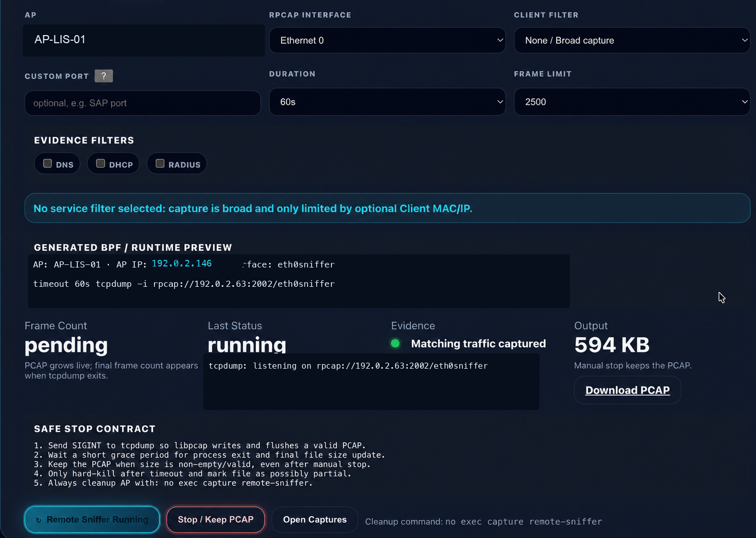
Task: Click the Send SIGINT to tcpdump contract line
Action: 200,445
